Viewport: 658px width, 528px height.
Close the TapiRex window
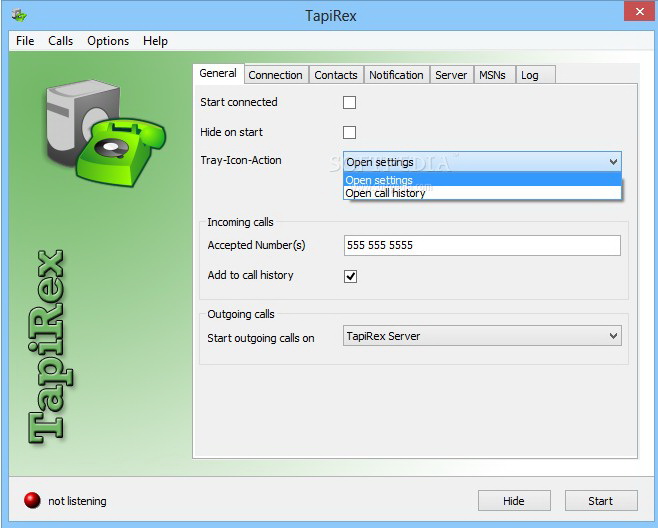[639, 11]
